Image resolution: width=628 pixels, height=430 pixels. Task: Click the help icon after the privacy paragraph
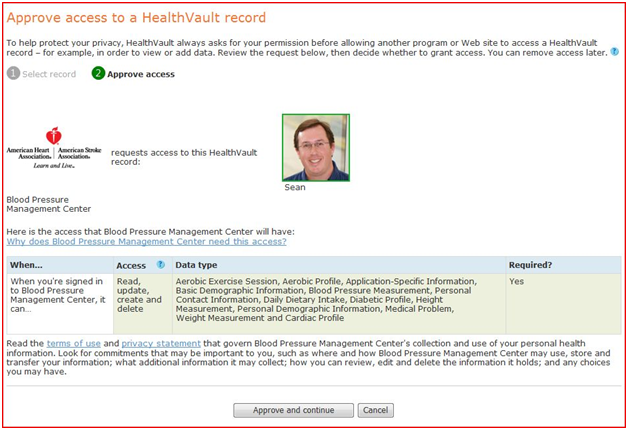[614, 52]
